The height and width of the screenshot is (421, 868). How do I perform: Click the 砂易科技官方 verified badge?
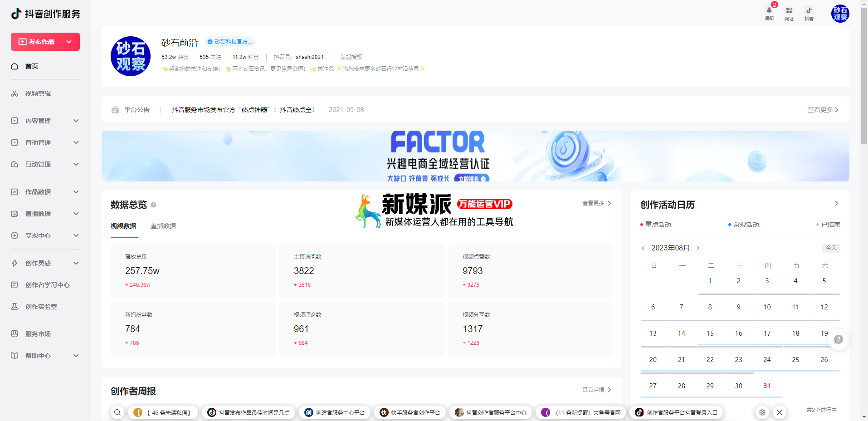point(229,42)
